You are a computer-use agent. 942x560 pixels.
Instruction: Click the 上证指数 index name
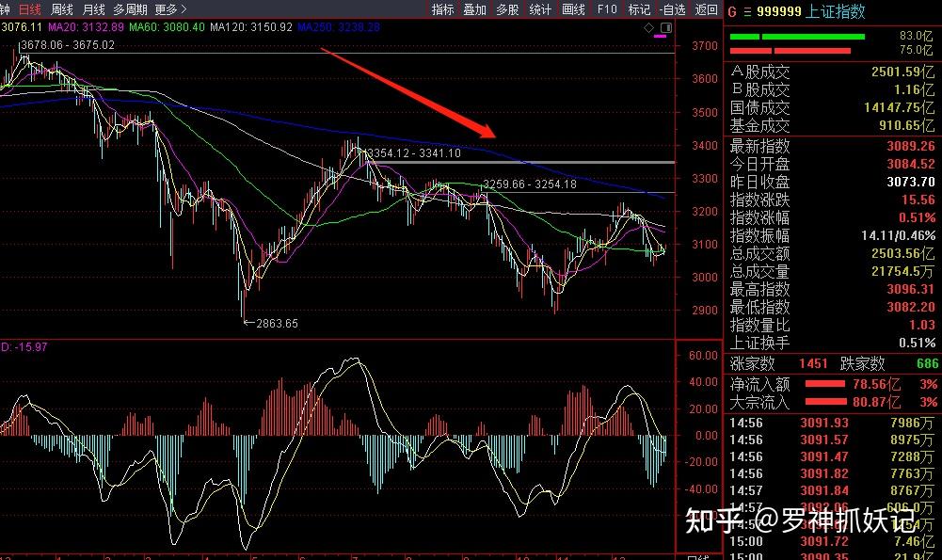click(835, 11)
